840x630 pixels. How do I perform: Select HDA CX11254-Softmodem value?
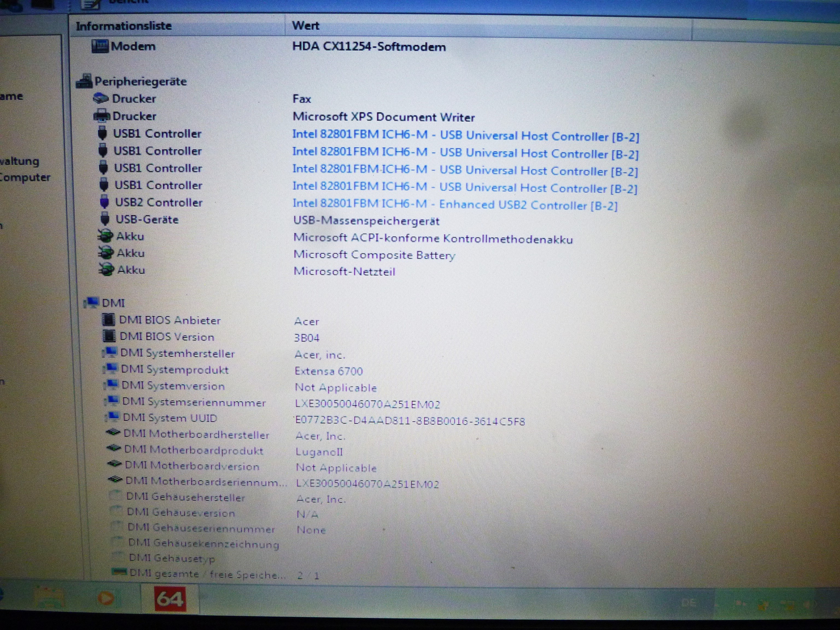tap(369, 47)
